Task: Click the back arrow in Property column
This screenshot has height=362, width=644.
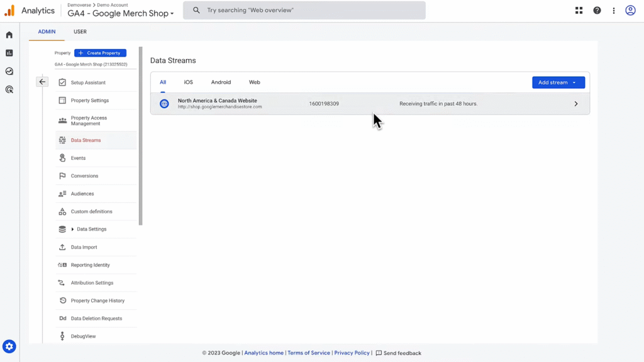Action: coord(42,82)
